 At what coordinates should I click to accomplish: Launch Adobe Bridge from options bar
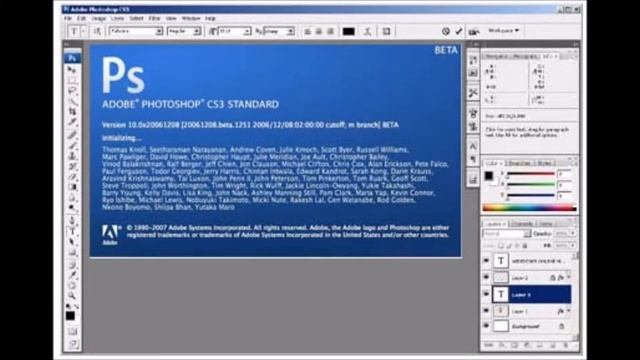473,31
